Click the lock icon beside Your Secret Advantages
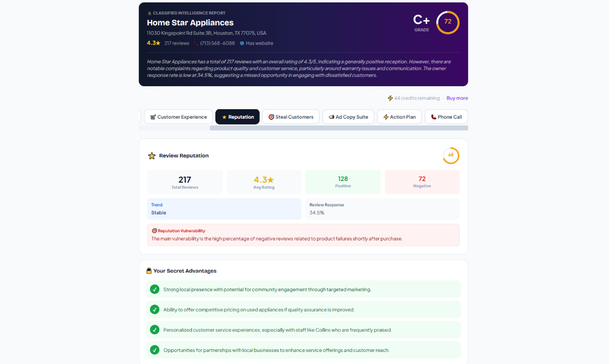This screenshot has width=609, height=364. point(149,271)
